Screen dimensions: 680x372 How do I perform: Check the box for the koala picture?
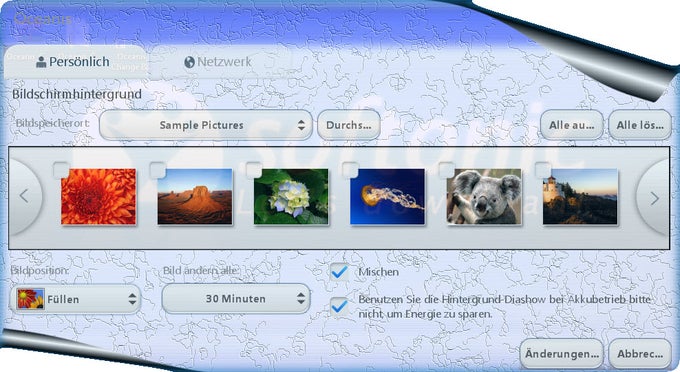pyautogui.click(x=447, y=169)
